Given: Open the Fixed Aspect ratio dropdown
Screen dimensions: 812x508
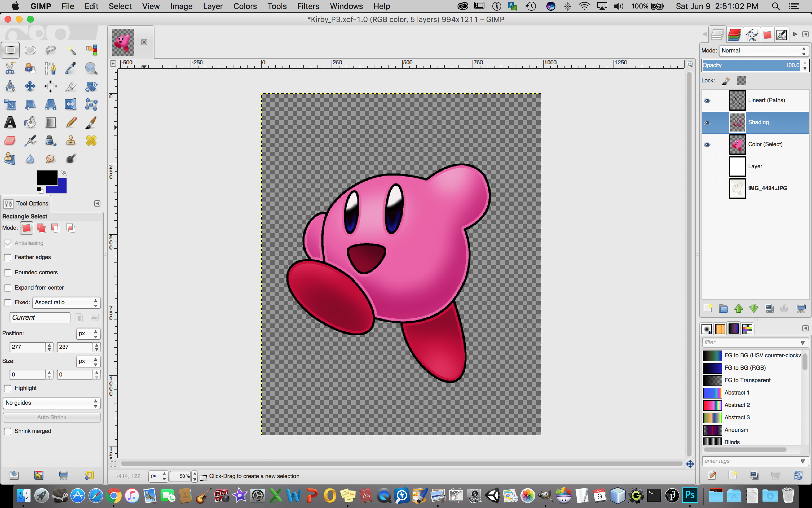Looking at the screenshot, I should coord(67,302).
